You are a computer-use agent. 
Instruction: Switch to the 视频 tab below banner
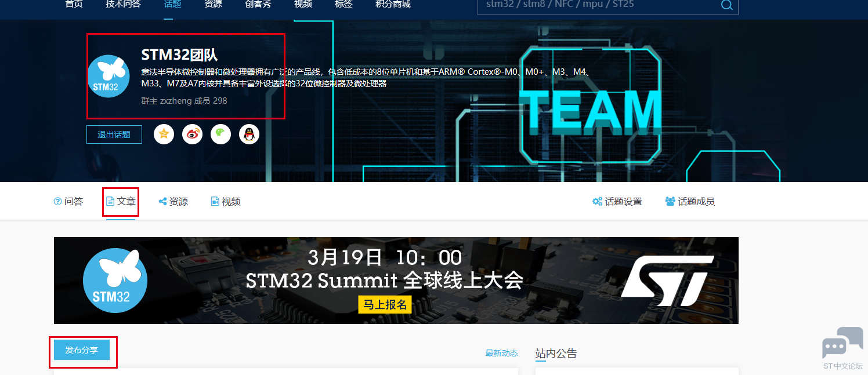coord(226,202)
